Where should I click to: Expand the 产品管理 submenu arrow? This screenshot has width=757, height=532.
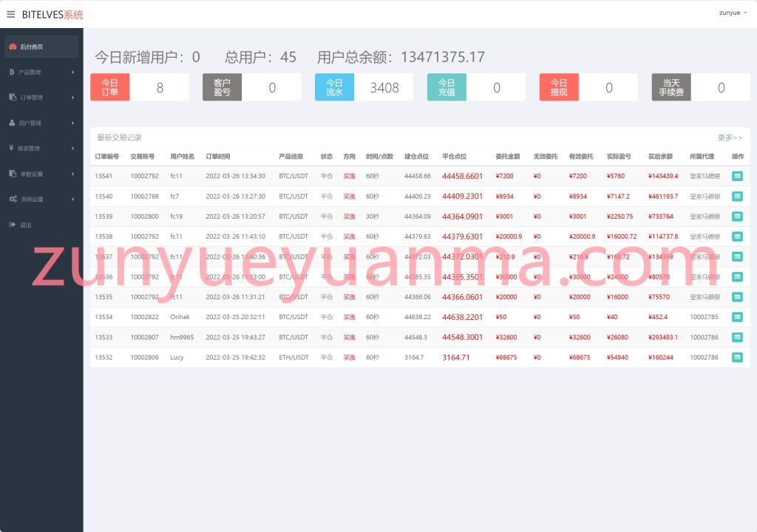coord(73,72)
